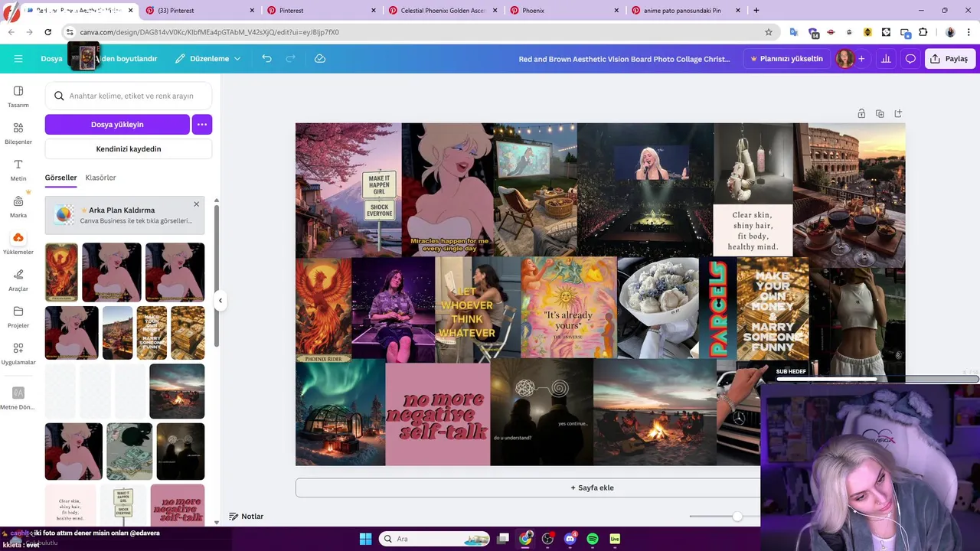
Task: Click the Windows taskbar search box
Action: [x=435, y=539]
